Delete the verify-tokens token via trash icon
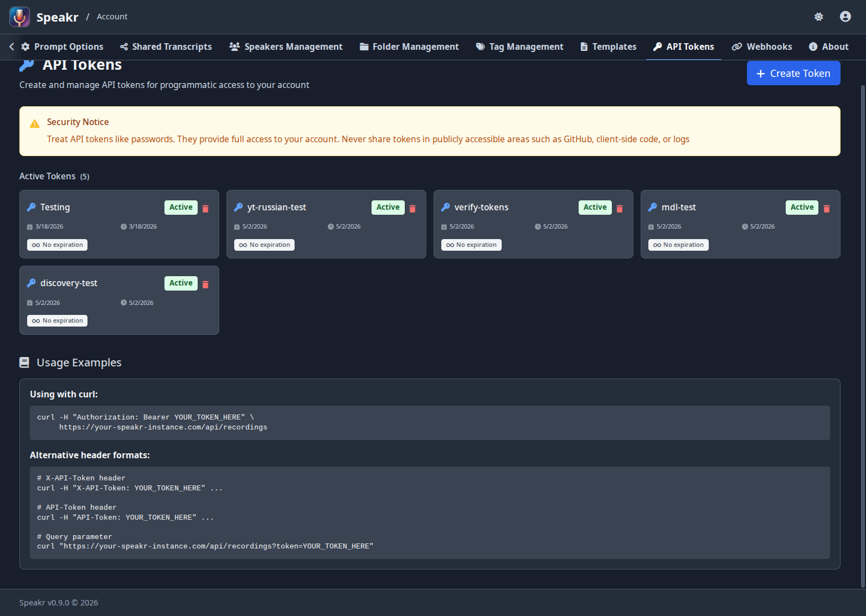Image resolution: width=866 pixels, height=616 pixels. 620,209
